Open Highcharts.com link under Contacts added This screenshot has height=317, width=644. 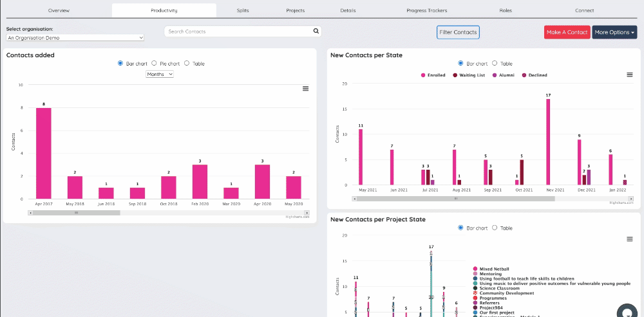tap(298, 217)
